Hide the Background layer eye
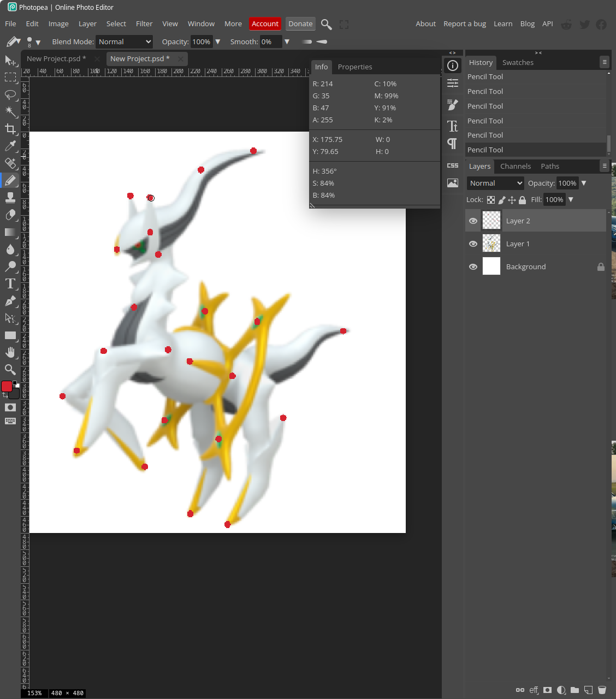The height and width of the screenshot is (699, 616). (473, 266)
